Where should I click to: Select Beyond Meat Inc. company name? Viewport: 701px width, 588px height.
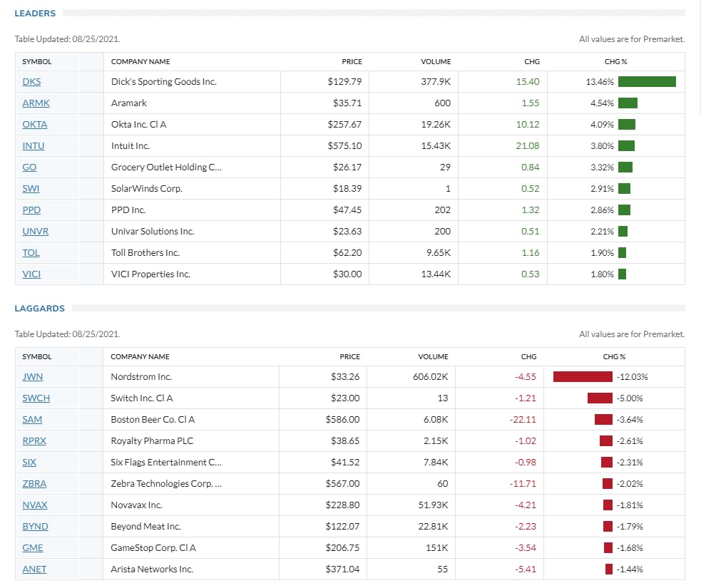[x=145, y=527]
